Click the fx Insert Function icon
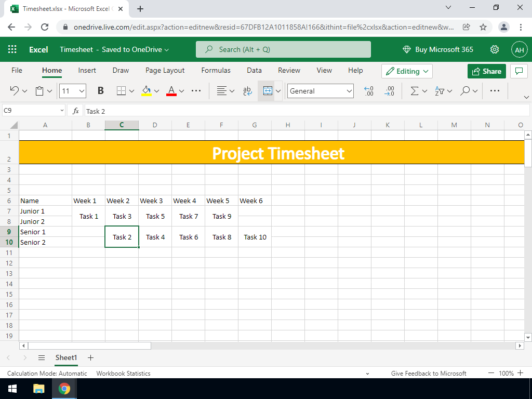The width and height of the screenshot is (532, 399). [76, 111]
